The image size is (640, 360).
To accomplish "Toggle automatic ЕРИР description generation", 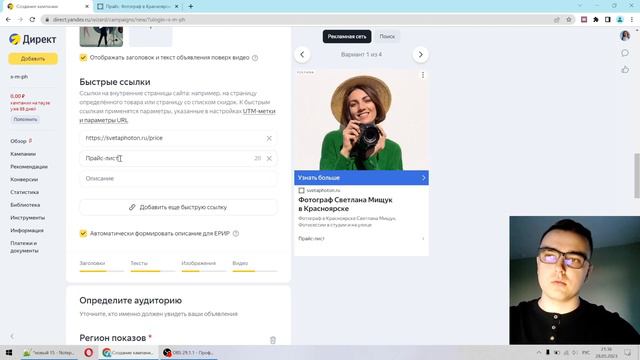I will (83, 233).
